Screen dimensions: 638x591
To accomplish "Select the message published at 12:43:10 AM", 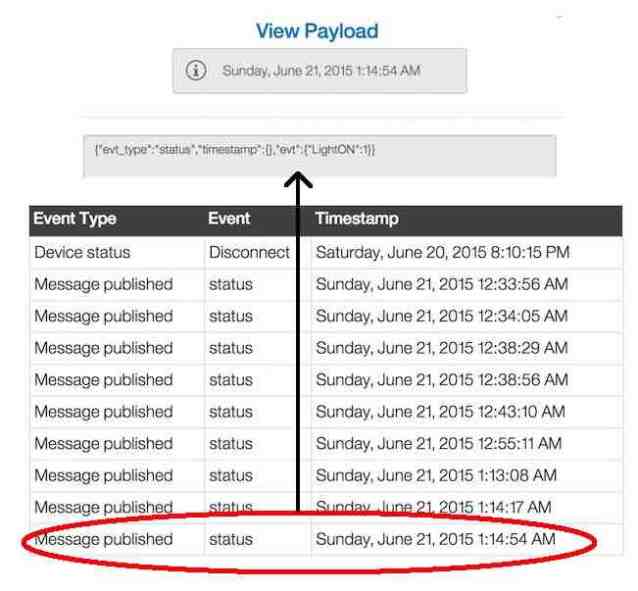I will (x=326, y=412).
